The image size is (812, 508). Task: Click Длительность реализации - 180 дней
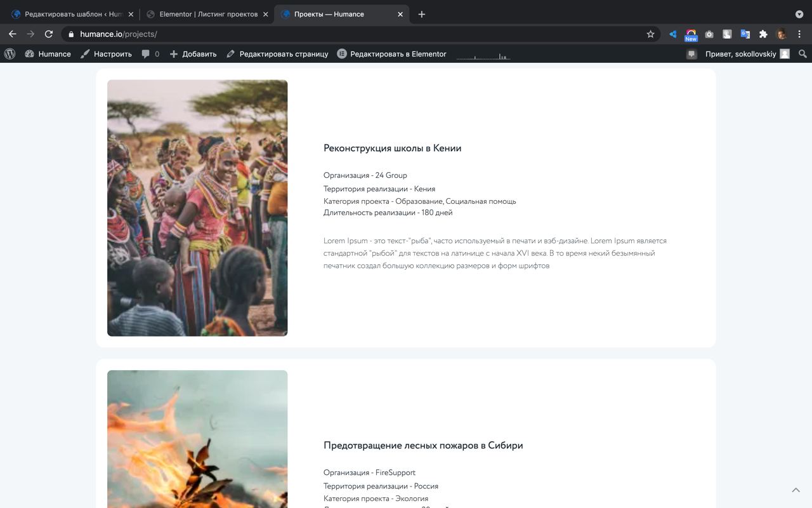[388, 213]
